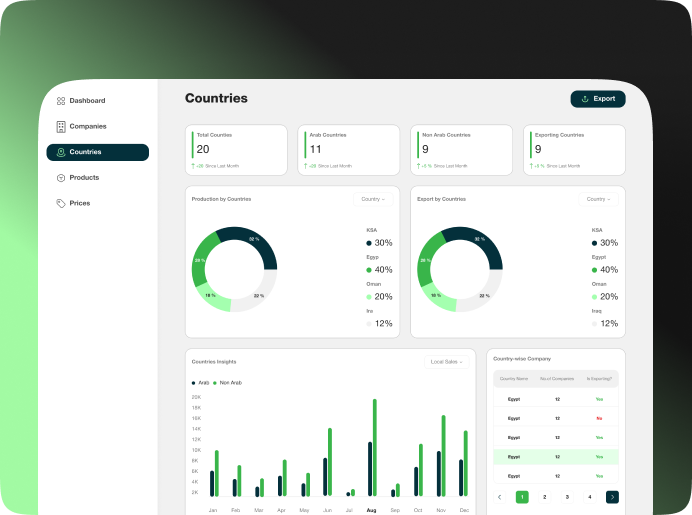Click the Non Arab Countries card title

click(446, 135)
